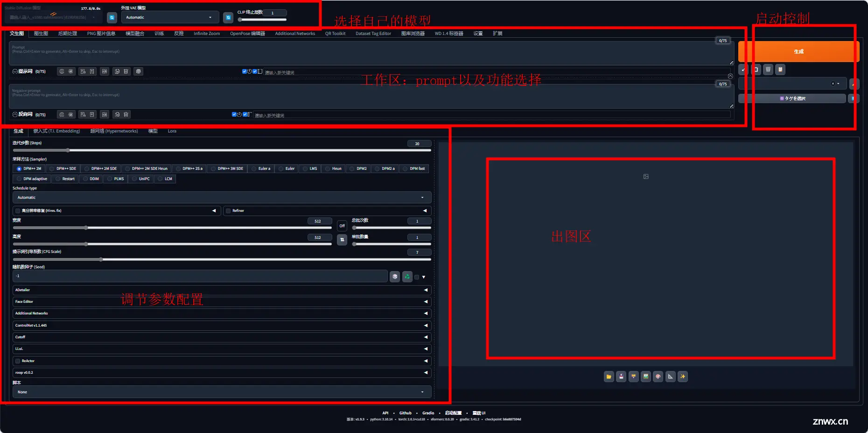Click the trash icon in the 提示词 toolbar
Viewport: 868px width, 433px height.
[x=126, y=71]
